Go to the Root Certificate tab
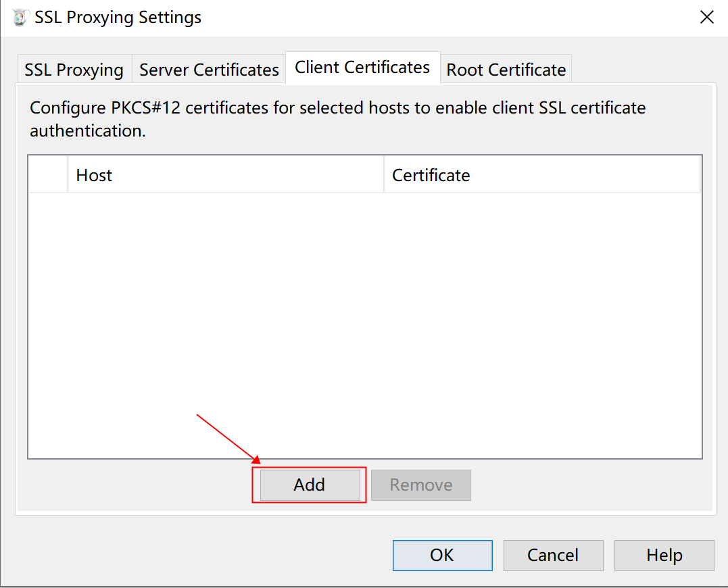728x588 pixels. point(506,70)
